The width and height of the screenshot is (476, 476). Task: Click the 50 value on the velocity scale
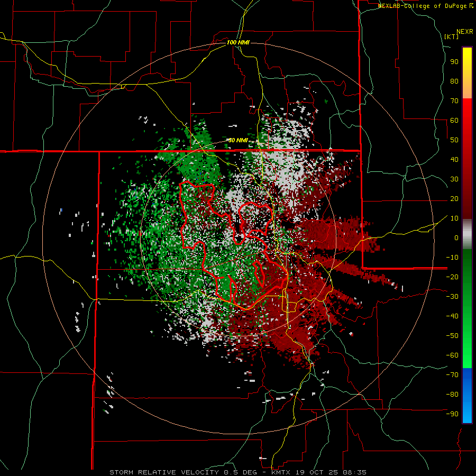454,140
